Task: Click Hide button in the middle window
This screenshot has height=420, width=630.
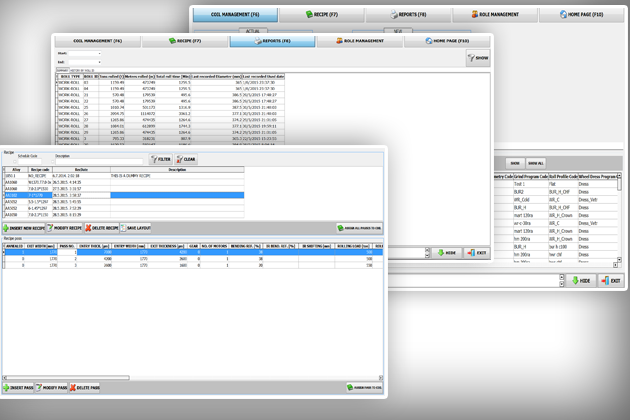Action: tap(447, 253)
